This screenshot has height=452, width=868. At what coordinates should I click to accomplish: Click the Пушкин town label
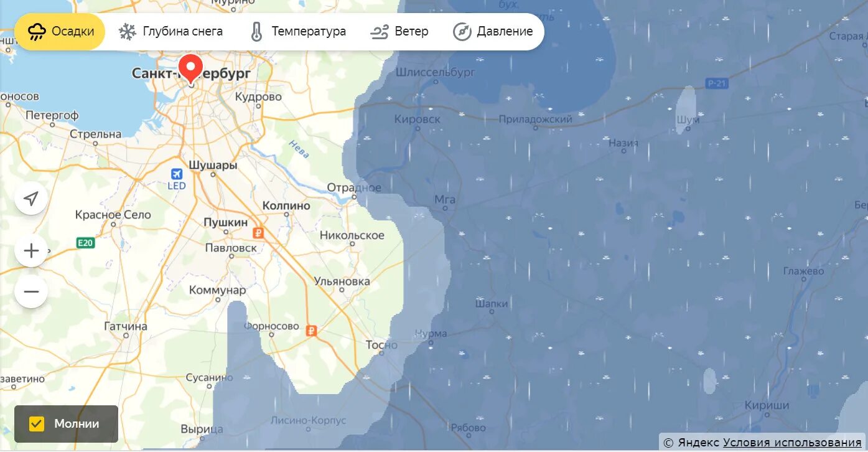[x=225, y=222]
